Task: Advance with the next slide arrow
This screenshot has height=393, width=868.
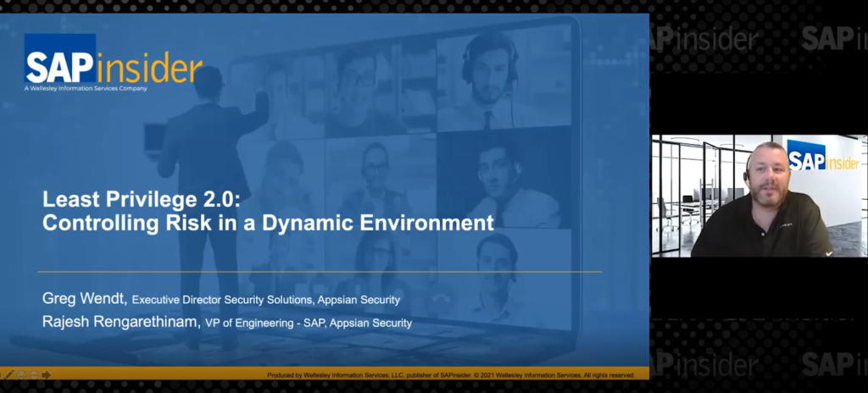Action: click(46, 374)
